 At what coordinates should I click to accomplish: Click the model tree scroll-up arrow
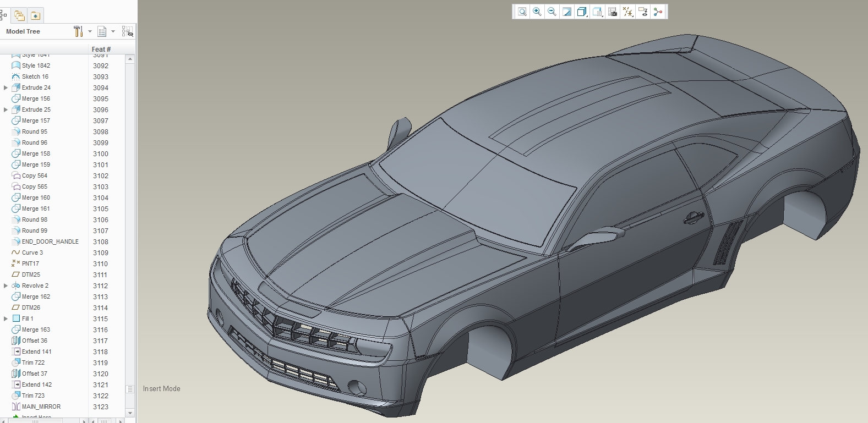(x=130, y=58)
